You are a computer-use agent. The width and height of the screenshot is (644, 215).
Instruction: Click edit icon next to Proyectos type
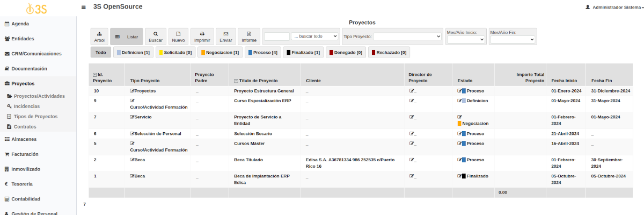tap(132, 91)
